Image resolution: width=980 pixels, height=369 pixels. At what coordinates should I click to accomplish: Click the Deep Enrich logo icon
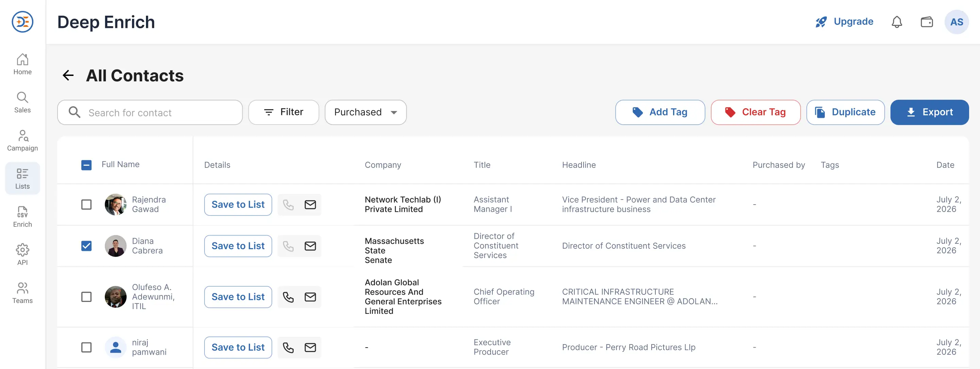click(x=22, y=22)
